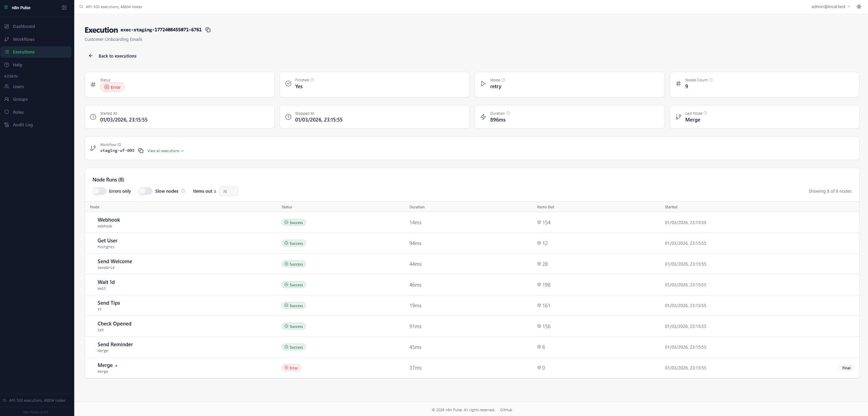Open the admin@local.test user dropdown
Screen dimensions: 868x416
point(830,7)
